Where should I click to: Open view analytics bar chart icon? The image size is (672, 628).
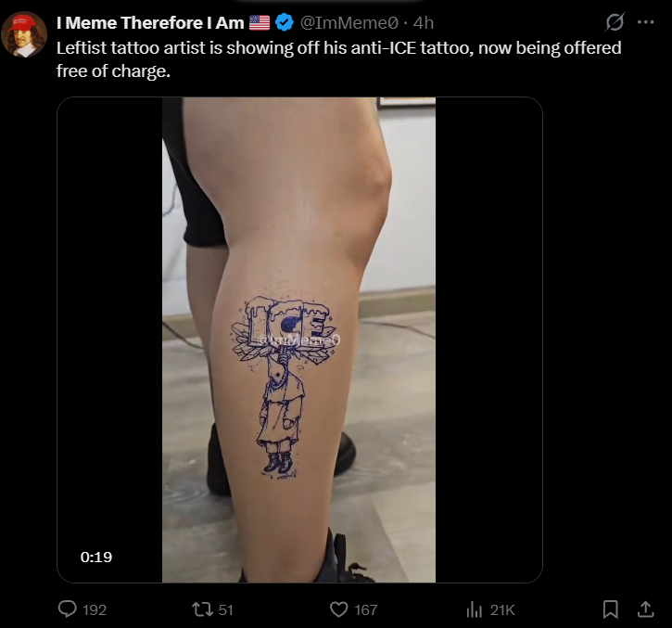click(x=474, y=609)
